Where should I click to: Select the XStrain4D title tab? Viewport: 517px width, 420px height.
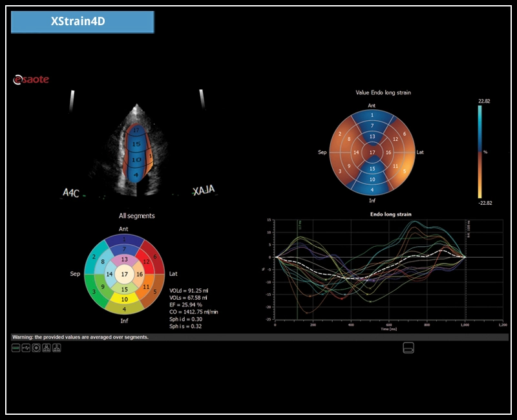tap(83, 21)
